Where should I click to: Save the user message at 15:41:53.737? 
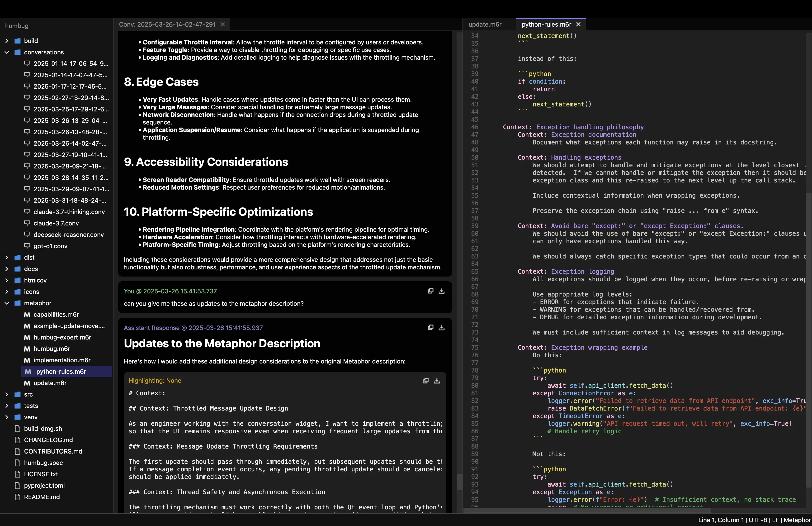coord(441,291)
